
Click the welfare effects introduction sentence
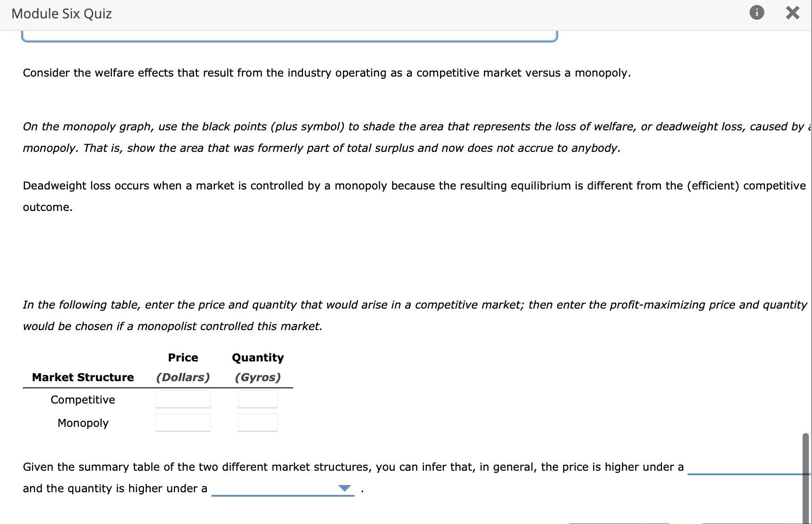point(327,73)
